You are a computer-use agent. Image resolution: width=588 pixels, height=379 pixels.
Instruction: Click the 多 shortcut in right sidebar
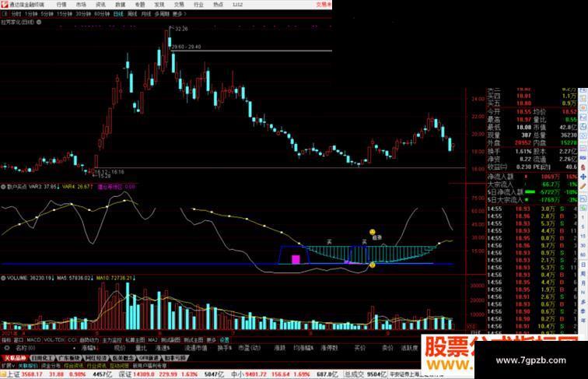583,302
